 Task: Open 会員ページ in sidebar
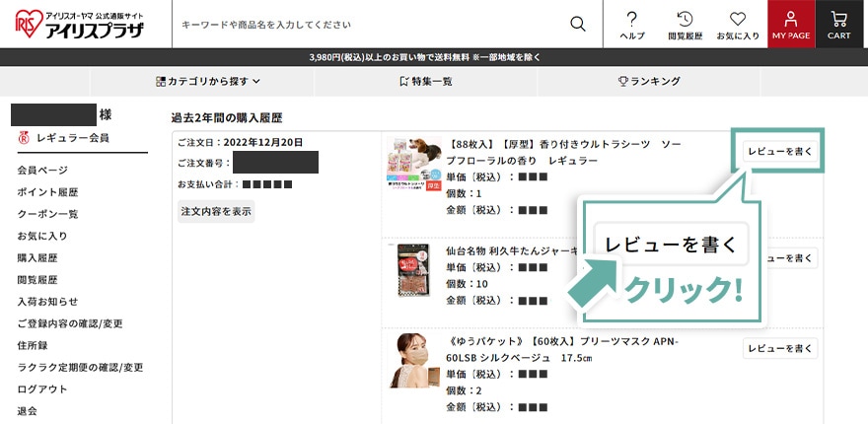42,170
